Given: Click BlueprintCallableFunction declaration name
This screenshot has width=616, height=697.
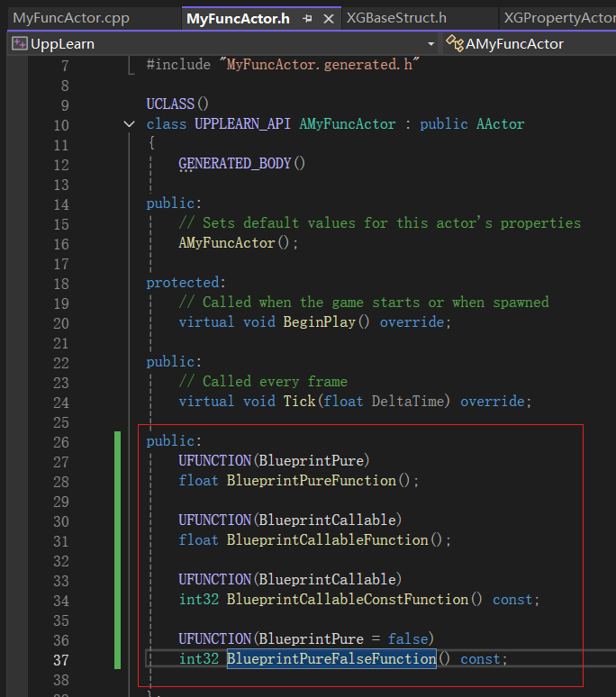Looking at the screenshot, I should (328, 540).
